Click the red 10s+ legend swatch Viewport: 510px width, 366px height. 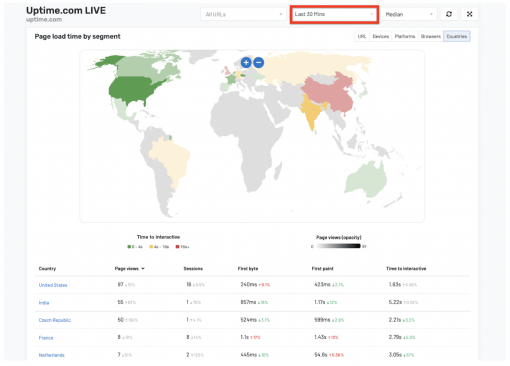[x=177, y=247]
